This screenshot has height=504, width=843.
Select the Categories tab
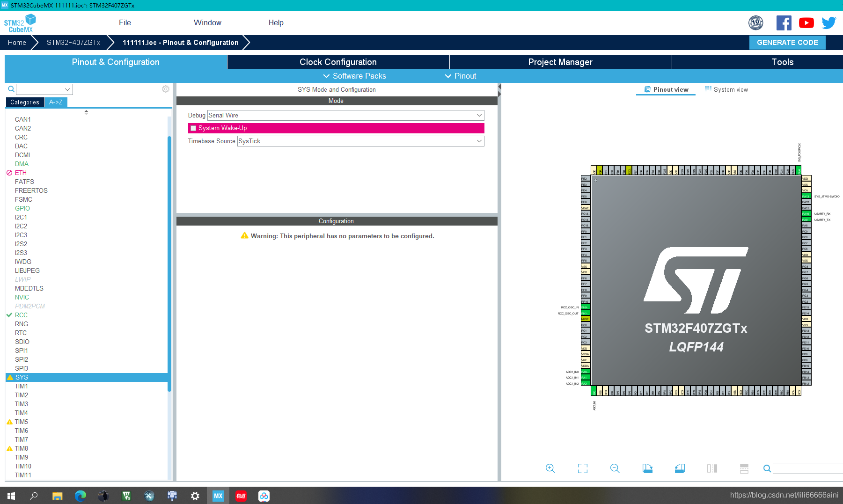pyautogui.click(x=25, y=102)
